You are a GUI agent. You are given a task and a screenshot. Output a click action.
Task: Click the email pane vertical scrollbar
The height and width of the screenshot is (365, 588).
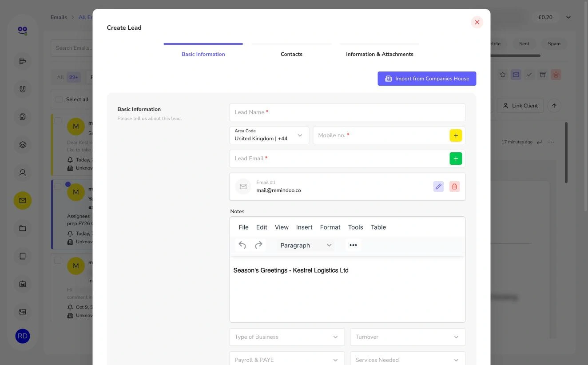coord(566,152)
